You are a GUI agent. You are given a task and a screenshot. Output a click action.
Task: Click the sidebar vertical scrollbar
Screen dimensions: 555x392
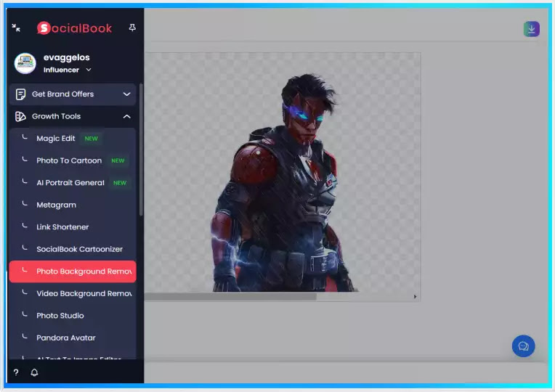141,150
